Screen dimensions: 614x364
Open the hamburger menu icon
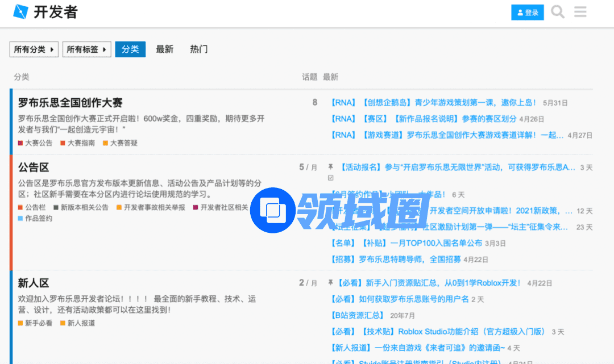[580, 12]
